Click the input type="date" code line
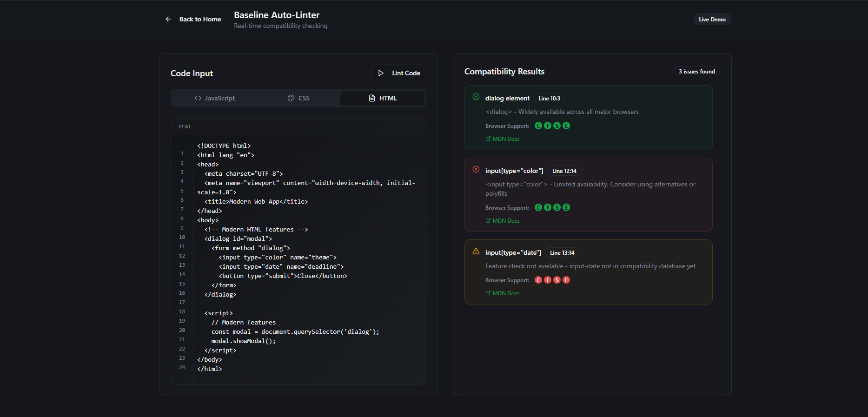Image resolution: width=868 pixels, height=417 pixels. (x=281, y=266)
